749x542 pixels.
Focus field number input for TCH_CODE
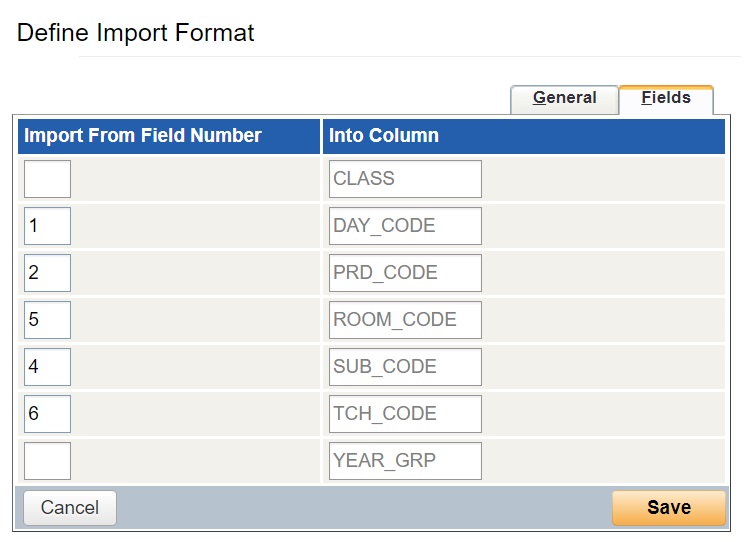pos(47,414)
